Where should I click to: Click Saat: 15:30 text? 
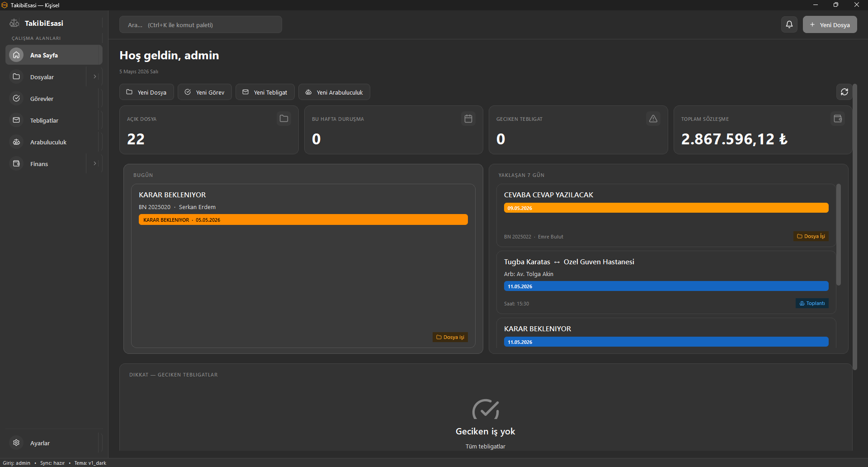pos(516,304)
